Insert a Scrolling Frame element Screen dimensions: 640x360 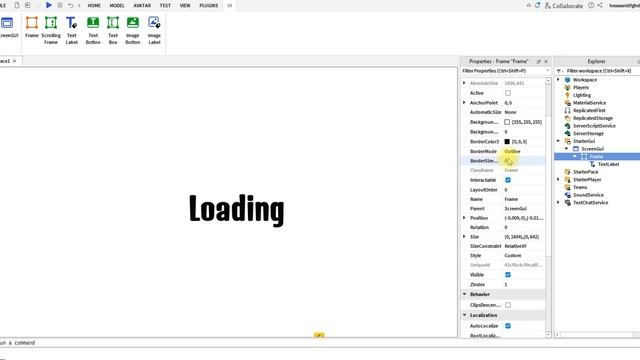pyautogui.click(x=51, y=30)
